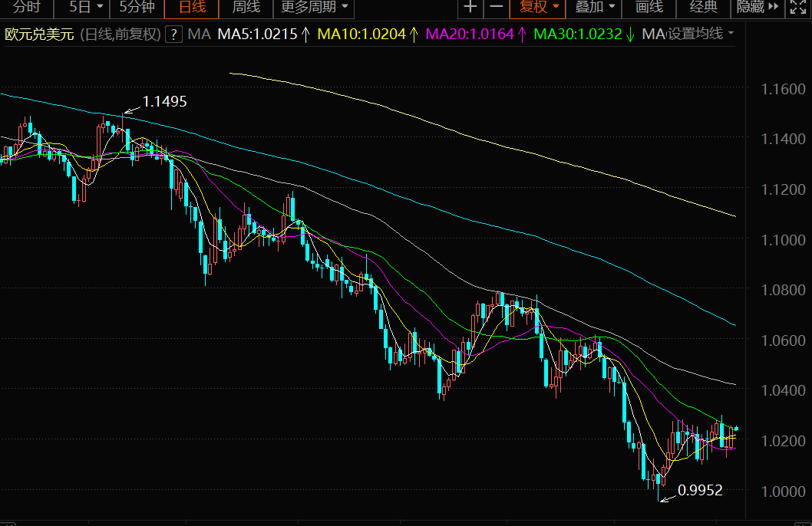Zoom in chart with plus icon
Viewport: 812px width, 526px height.
coord(470,7)
